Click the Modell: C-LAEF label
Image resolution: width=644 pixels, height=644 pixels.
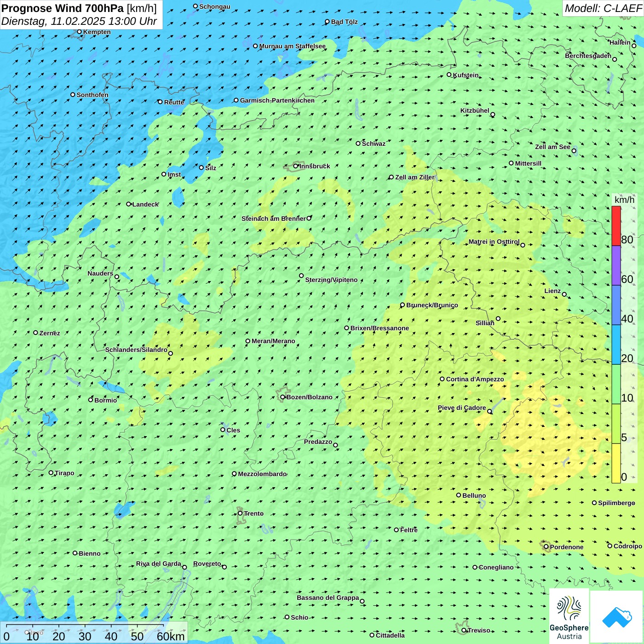(x=603, y=8)
